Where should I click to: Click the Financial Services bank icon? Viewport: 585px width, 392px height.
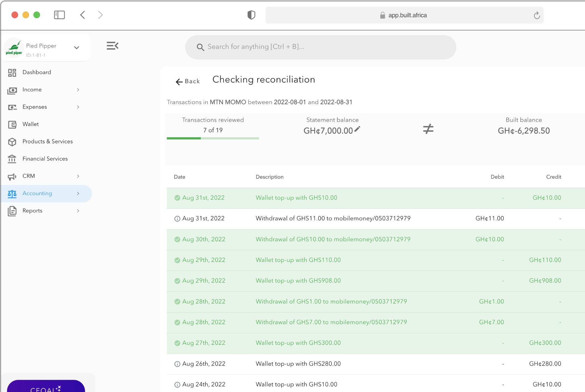[x=12, y=159]
